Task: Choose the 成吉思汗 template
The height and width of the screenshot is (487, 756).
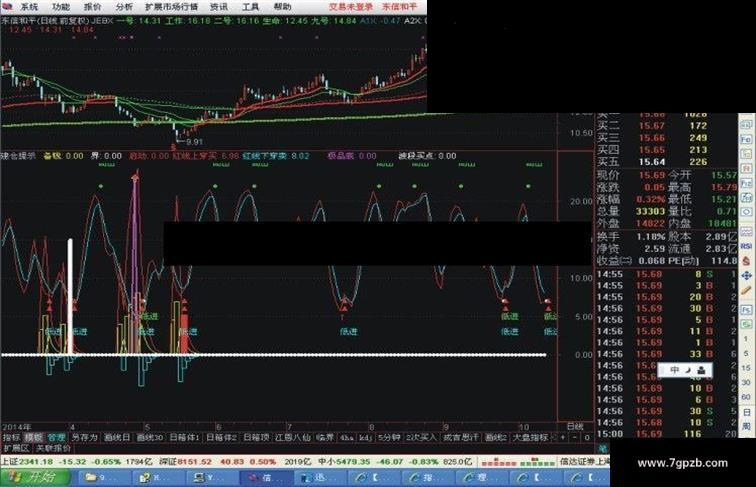Action: click(460, 437)
